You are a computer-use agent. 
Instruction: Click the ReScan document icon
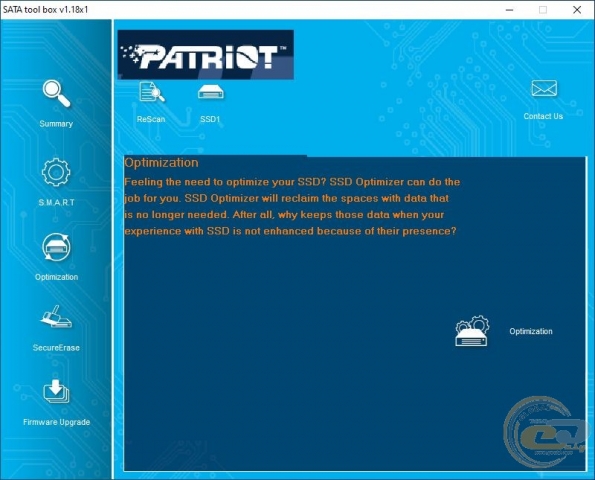[x=152, y=92]
